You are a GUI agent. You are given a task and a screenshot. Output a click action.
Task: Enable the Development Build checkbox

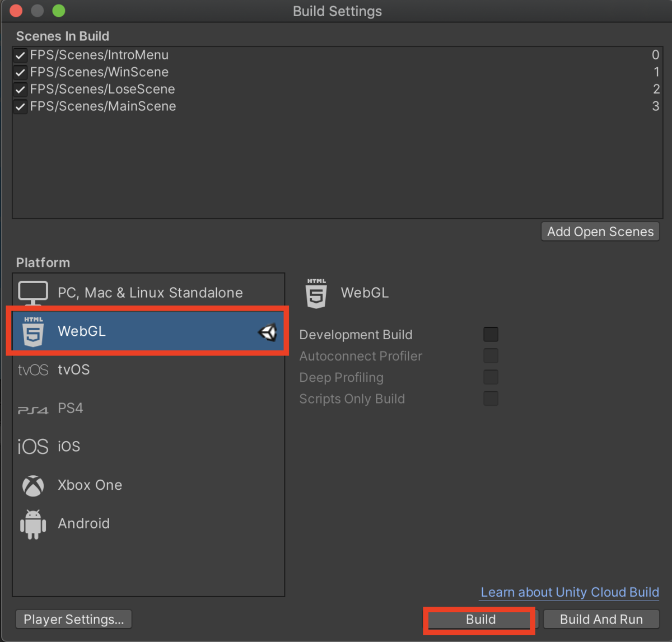(491, 335)
